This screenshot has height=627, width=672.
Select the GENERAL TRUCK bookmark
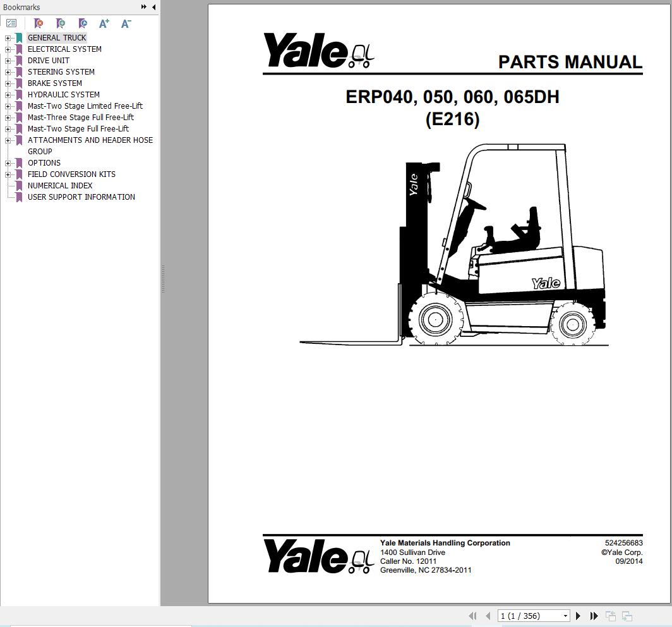pyautogui.click(x=56, y=37)
